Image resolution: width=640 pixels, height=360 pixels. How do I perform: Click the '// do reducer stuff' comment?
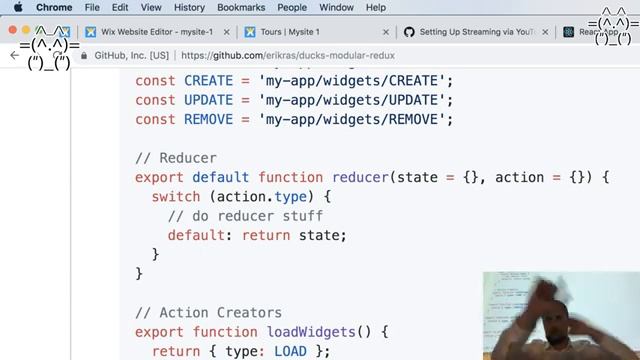click(245, 216)
